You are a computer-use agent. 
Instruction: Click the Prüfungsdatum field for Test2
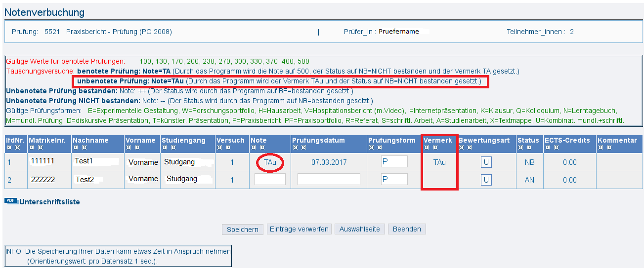(329, 179)
